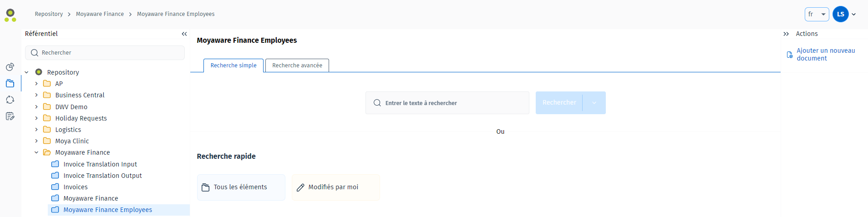The image size is (868, 217).
Task: Click the green application logo
Action: (10, 15)
